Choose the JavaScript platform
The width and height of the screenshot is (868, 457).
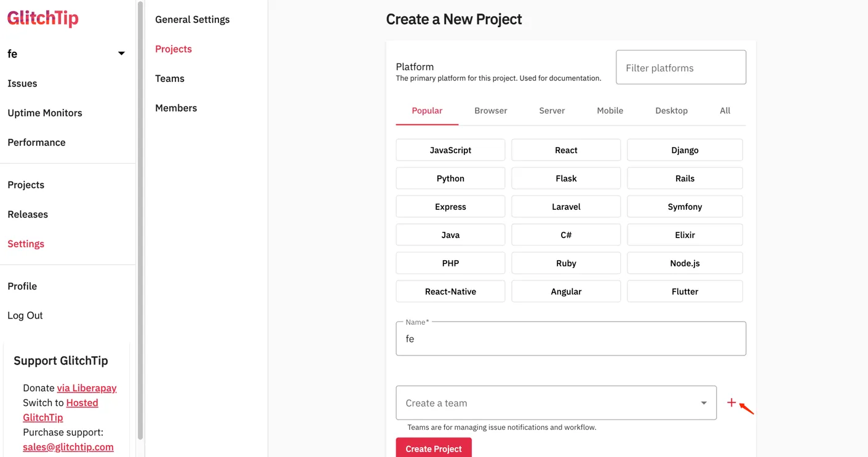[450, 150]
